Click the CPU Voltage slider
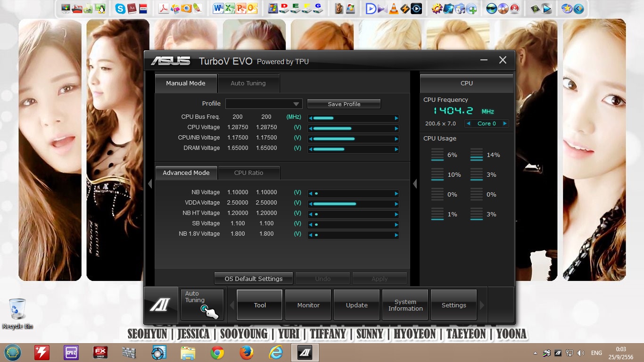Viewport: 644px width, 362px height. pos(354,128)
